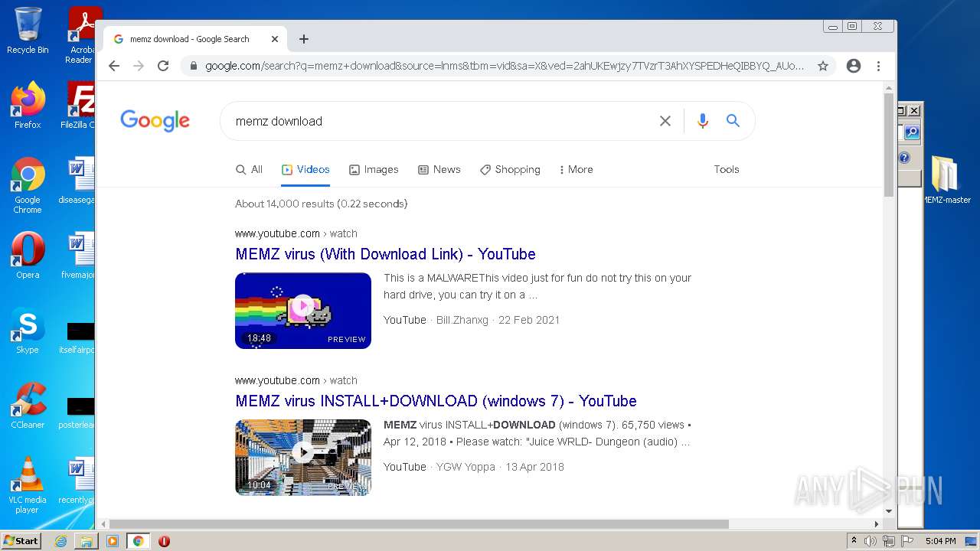
Task: Show hidden system tray icons
Action: 854,541
